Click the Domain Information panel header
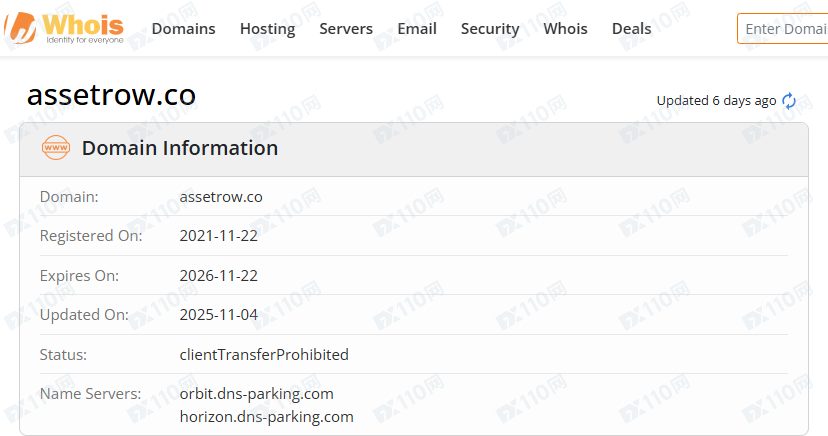This screenshot has width=828, height=436. coord(180,148)
